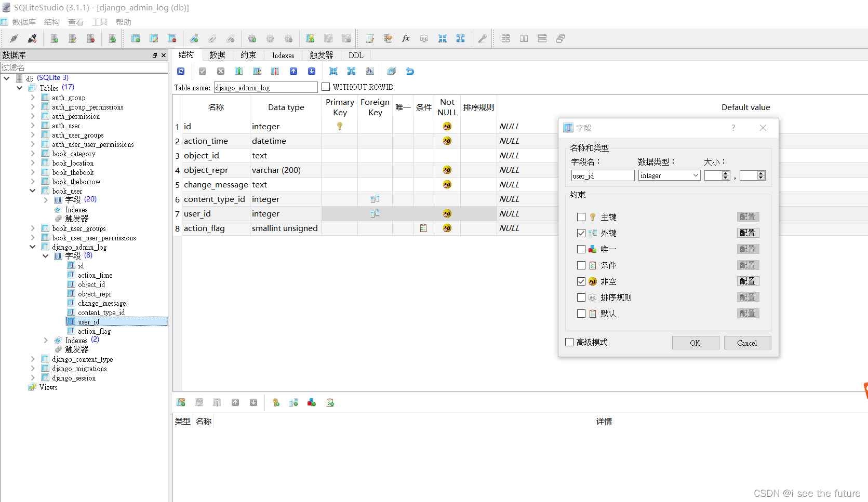868x502 pixels.
Task: Uncheck the 外键 constraint checkbox
Action: pos(581,233)
